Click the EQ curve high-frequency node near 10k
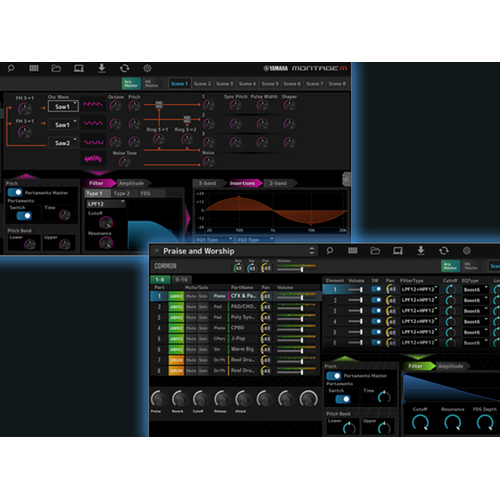 tap(311, 223)
